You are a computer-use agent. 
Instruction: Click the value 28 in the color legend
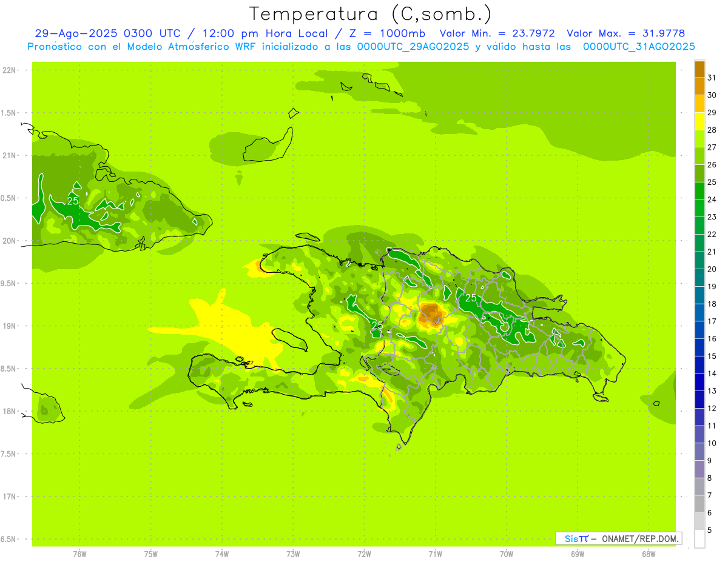(x=712, y=130)
